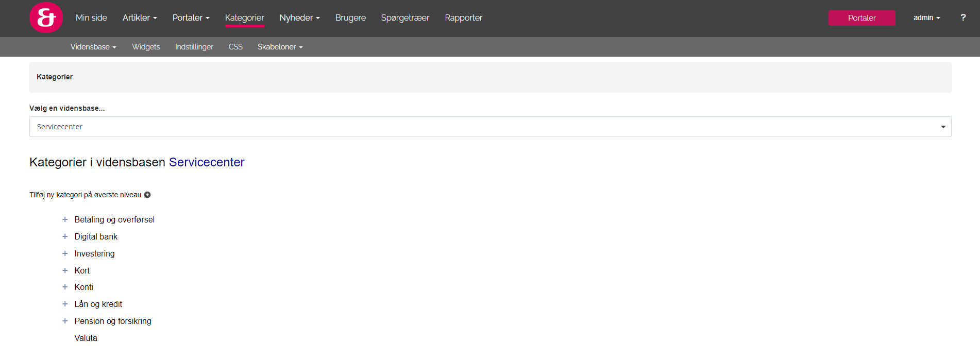Click the ampersand logo icon
This screenshot has height=360, width=980.
click(x=46, y=18)
